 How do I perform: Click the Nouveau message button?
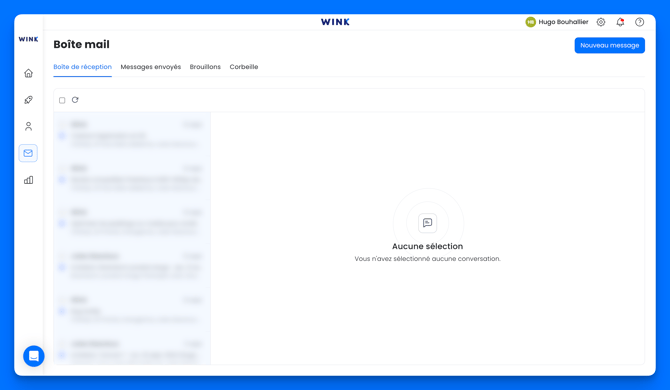point(609,45)
